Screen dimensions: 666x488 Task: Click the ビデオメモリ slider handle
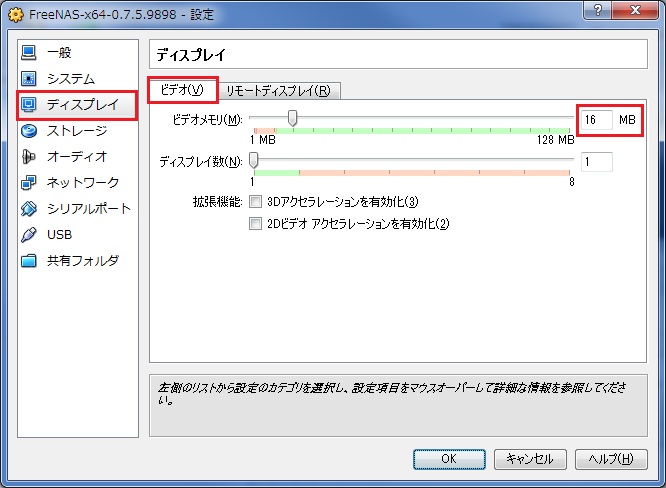click(x=292, y=118)
